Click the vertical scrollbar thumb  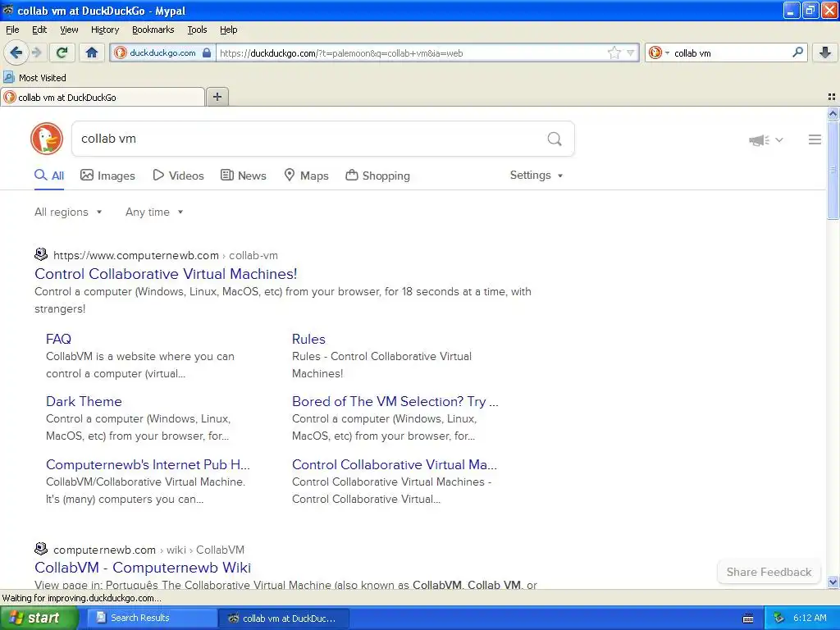coord(833,170)
